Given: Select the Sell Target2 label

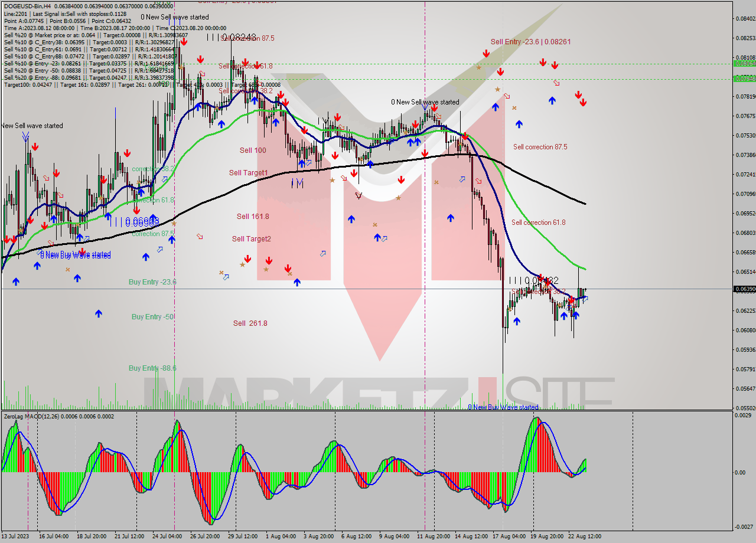Looking at the screenshot, I should pyautogui.click(x=252, y=239).
